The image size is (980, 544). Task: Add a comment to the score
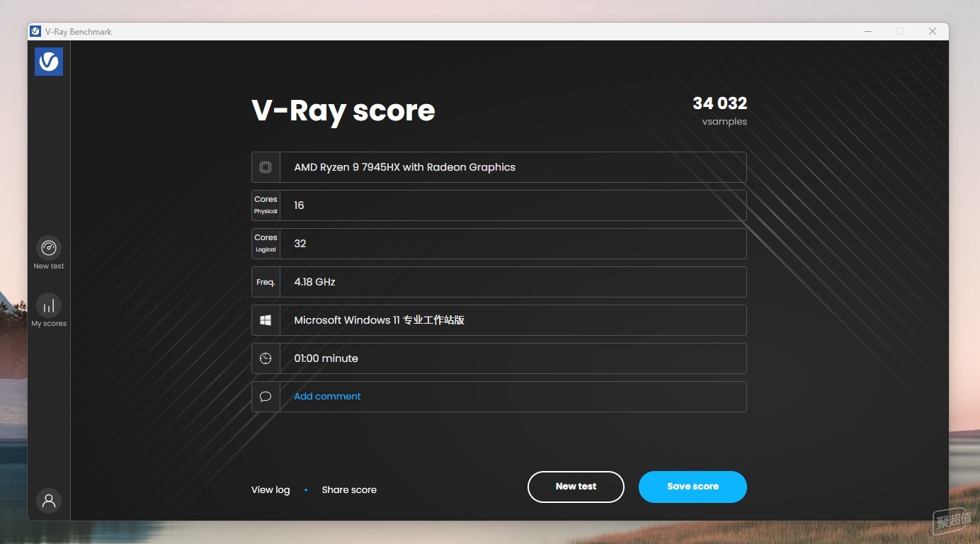pyautogui.click(x=327, y=397)
